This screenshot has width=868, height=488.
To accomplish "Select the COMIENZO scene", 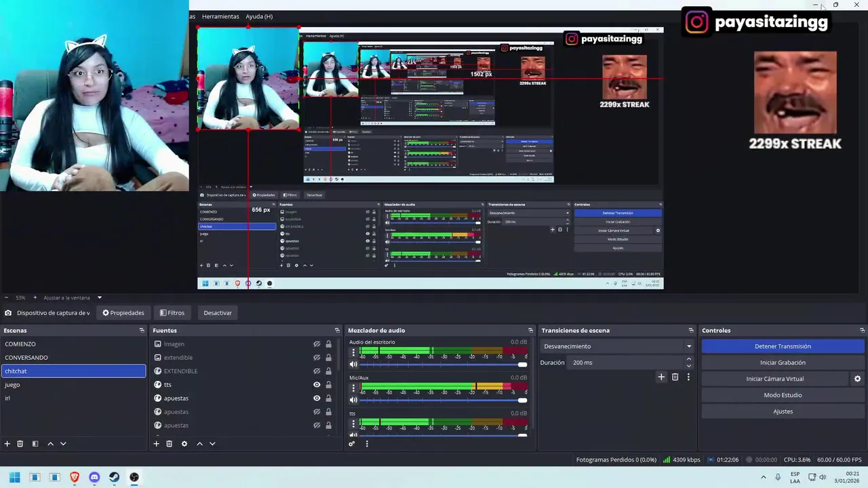I will click(x=73, y=344).
